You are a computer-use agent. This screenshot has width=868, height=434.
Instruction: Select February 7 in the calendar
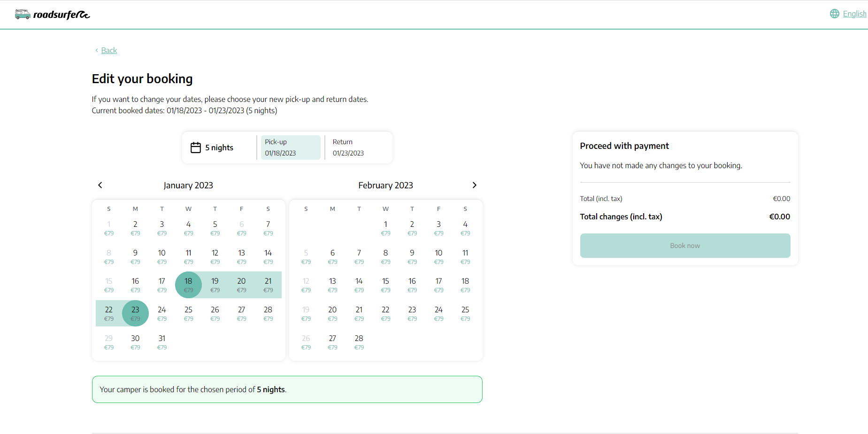[359, 256]
